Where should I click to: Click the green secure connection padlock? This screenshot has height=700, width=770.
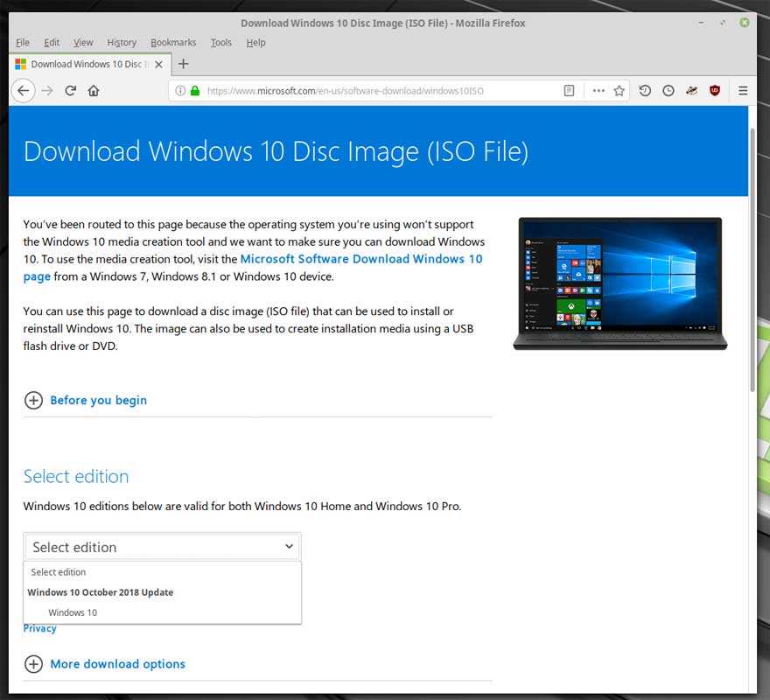pyautogui.click(x=195, y=90)
